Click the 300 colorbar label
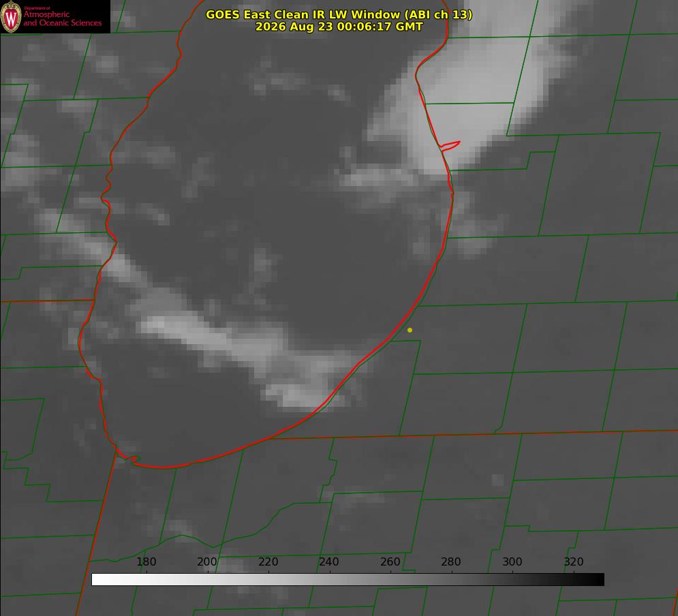 512,561
